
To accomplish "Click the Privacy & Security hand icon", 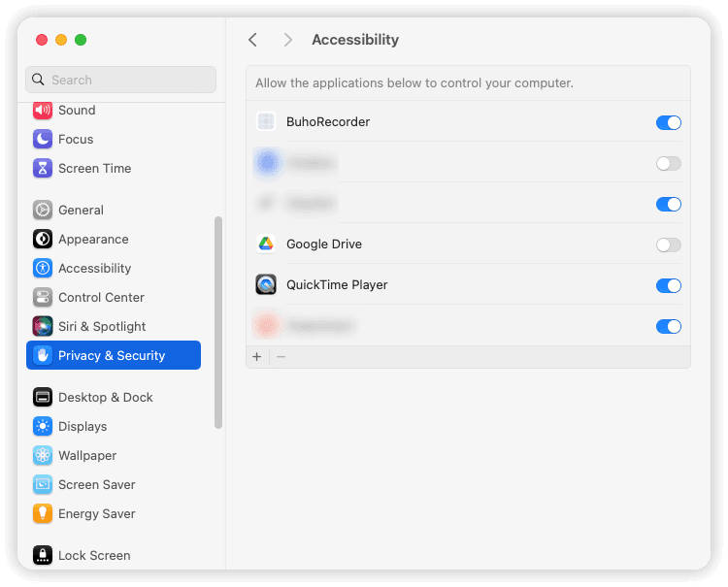I will tap(43, 355).
